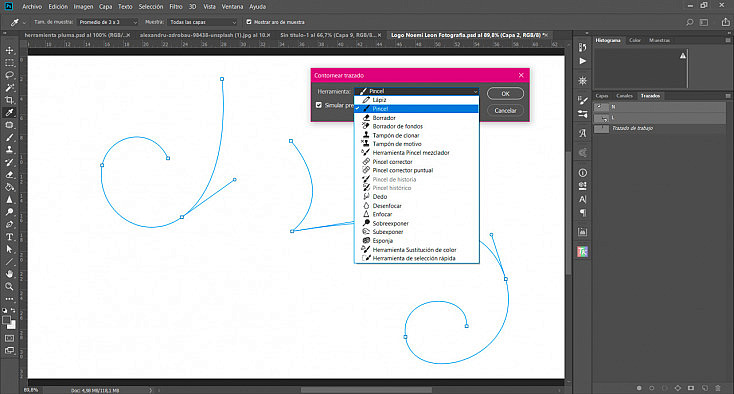Select the Line tool
Viewport: 734px width, 394px height.
coord(9,262)
